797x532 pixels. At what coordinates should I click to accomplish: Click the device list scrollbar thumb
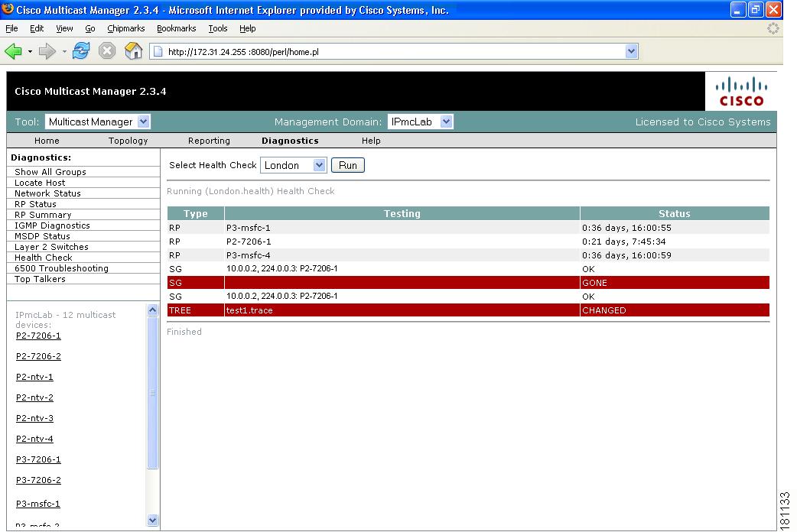pos(152,392)
